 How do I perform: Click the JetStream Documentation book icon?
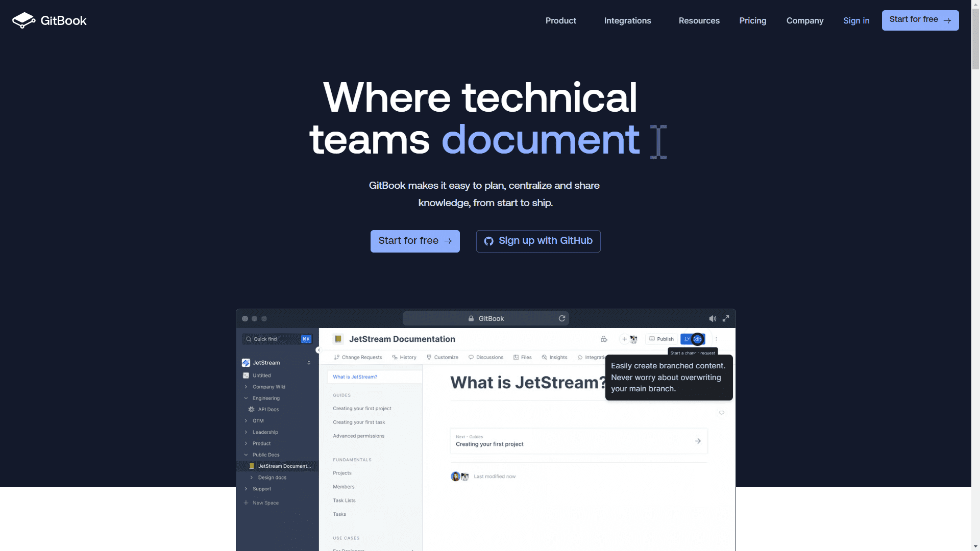click(x=338, y=339)
